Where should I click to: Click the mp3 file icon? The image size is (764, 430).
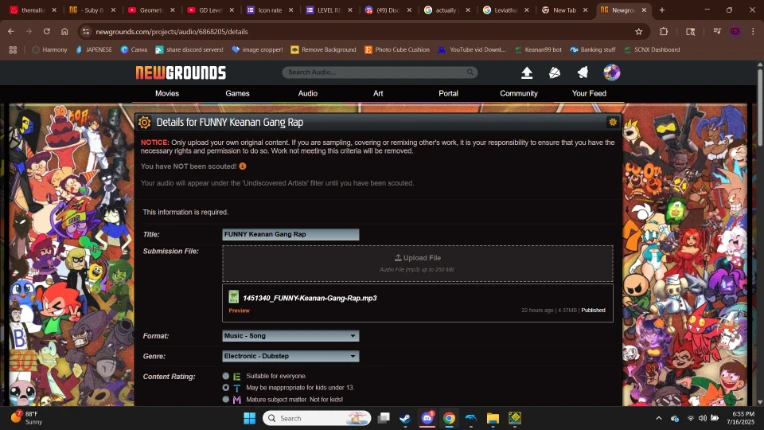(234, 297)
